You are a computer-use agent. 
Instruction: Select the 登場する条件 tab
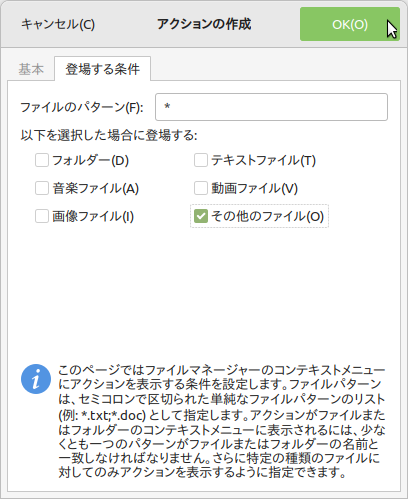[x=102, y=69]
